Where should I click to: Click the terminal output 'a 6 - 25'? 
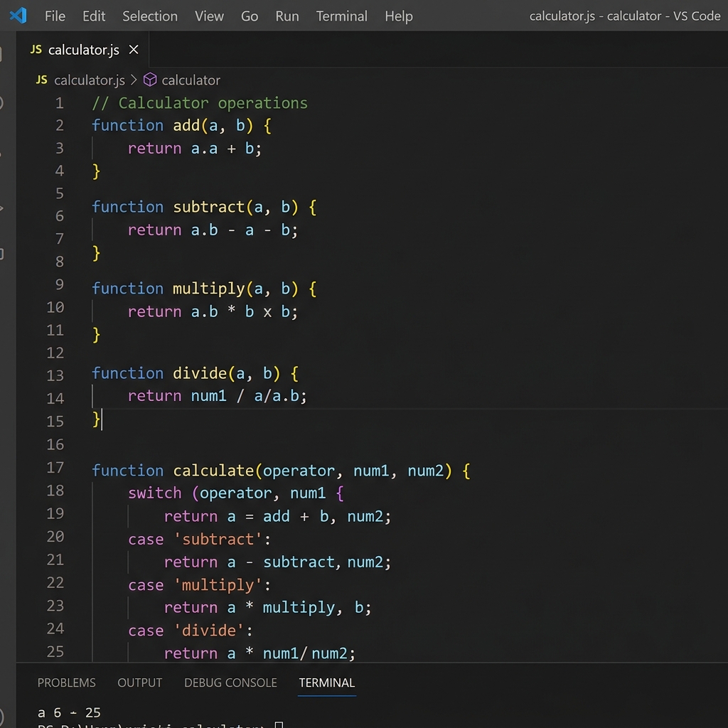69,712
